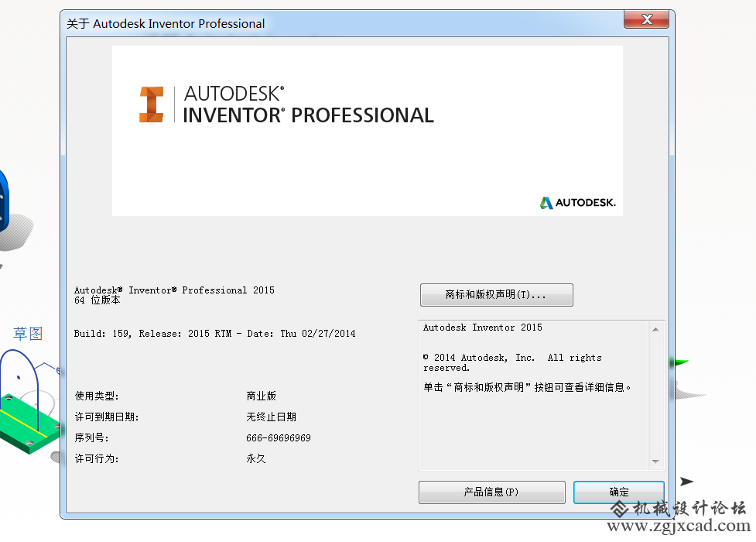The height and width of the screenshot is (542, 756).
Task: Click the 产品信息(P) button
Action: point(492,492)
